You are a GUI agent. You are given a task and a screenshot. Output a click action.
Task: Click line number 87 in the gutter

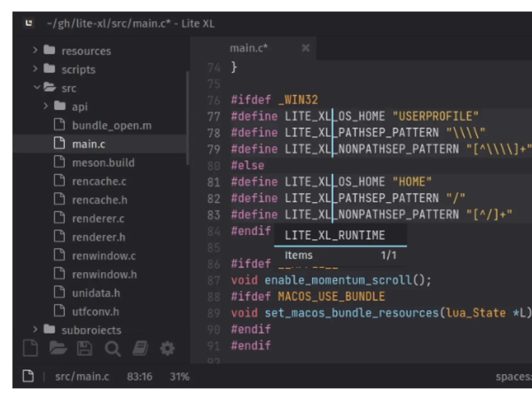[214, 281]
